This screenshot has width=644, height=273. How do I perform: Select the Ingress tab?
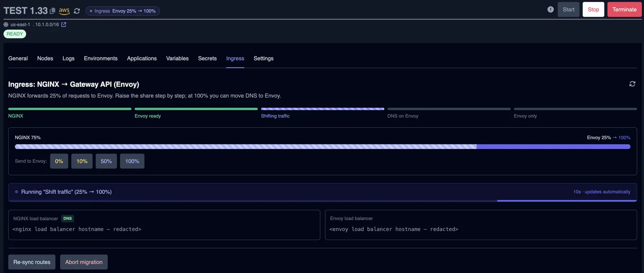[235, 58]
